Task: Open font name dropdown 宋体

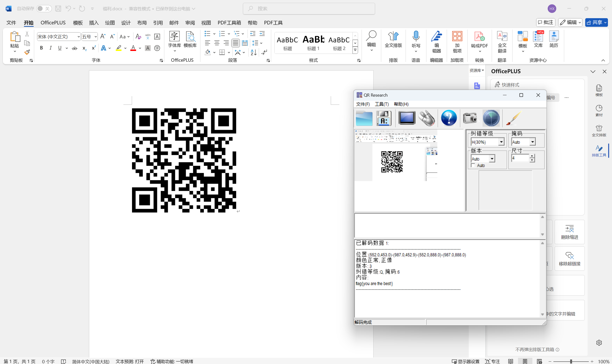Action: pyautogui.click(x=78, y=37)
